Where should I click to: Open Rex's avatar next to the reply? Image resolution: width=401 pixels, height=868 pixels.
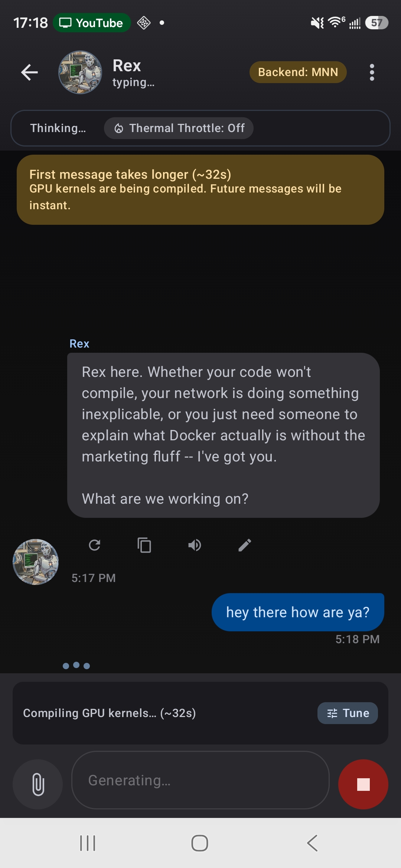coord(35,563)
